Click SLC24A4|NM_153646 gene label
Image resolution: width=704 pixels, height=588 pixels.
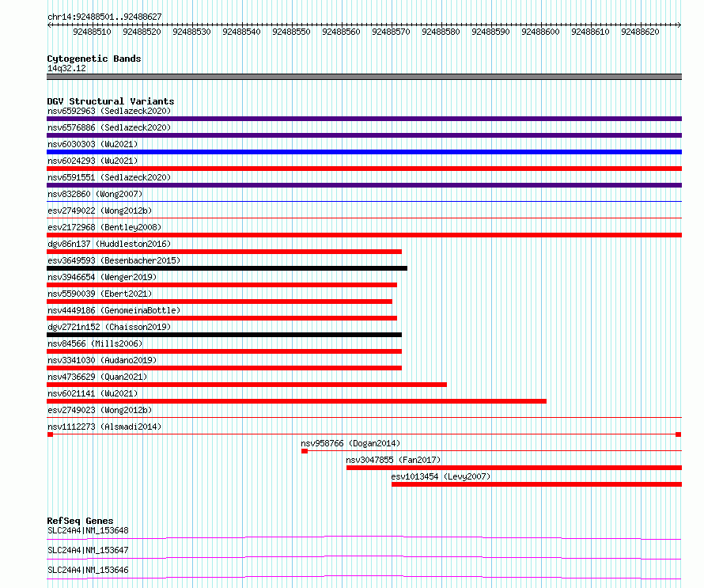tap(88, 570)
